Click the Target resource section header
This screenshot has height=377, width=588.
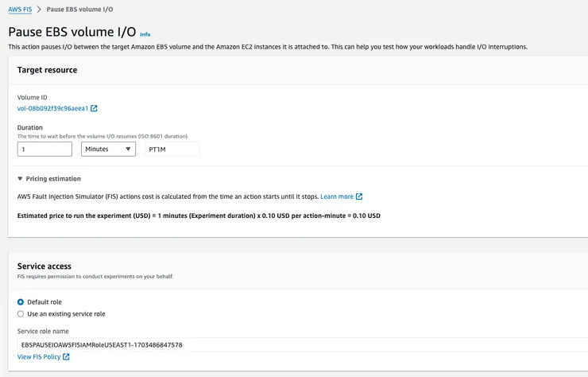pos(48,70)
